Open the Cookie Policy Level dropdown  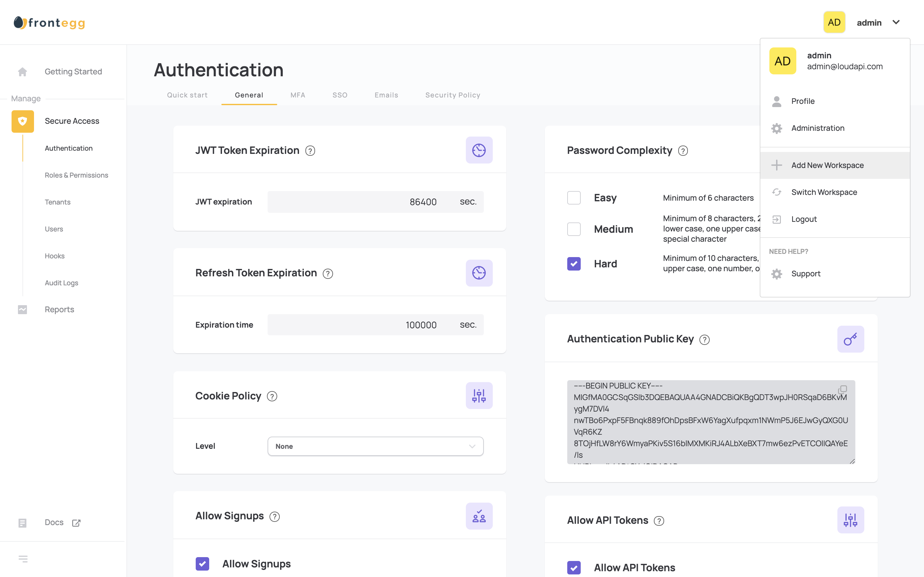pos(375,446)
